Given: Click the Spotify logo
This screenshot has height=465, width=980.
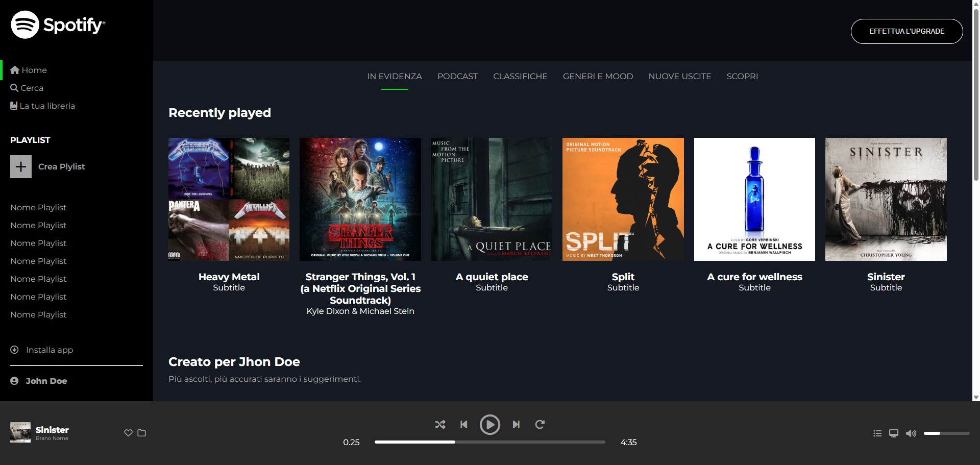Looking at the screenshot, I should pos(58,25).
